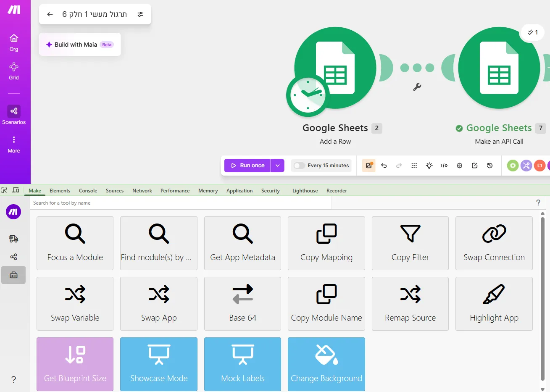Select the Swap Variable tool
Viewport: 550px width, 392px height.
pyautogui.click(x=75, y=304)
